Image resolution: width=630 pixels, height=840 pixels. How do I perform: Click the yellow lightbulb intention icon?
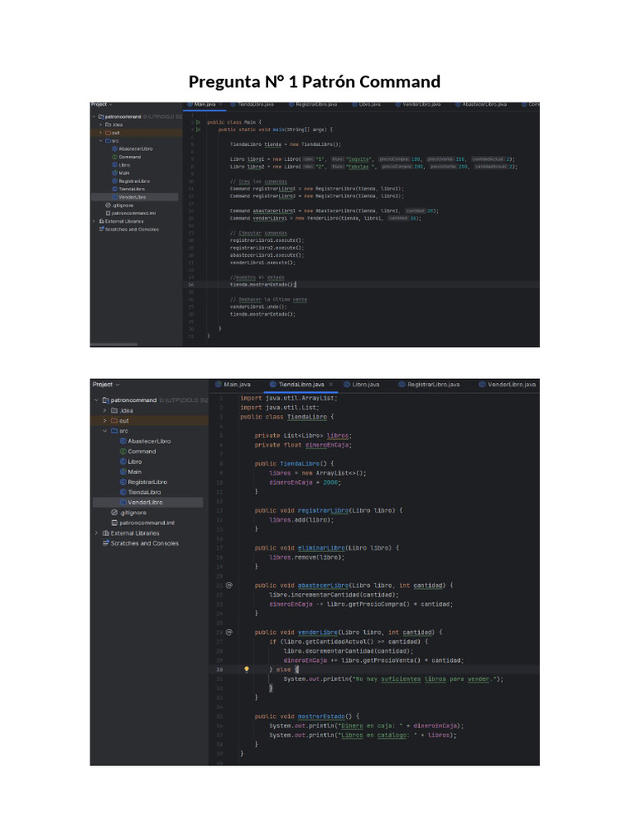point(245,669)
